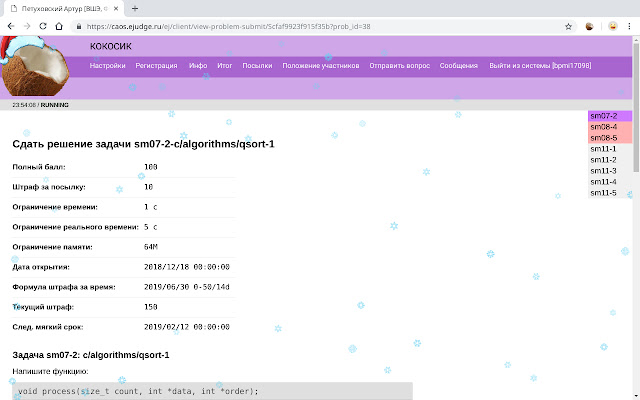Screen dimensions: 640x400
Task: Open the Посылки menu item
Action: pyautogui.click(x=257, y=66)
